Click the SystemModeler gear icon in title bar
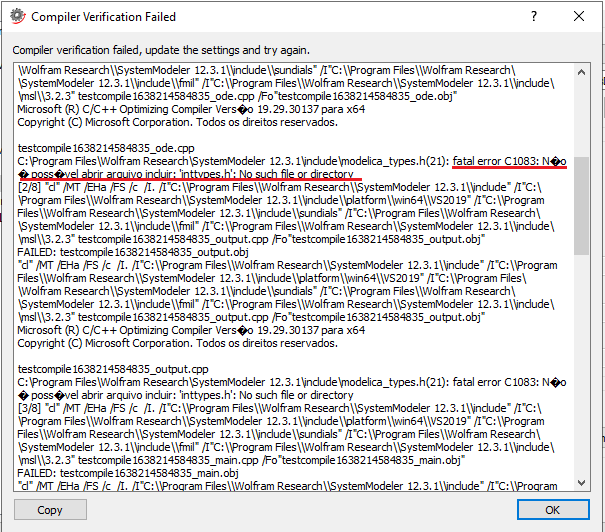605x532 pixels. coord(17,17)
